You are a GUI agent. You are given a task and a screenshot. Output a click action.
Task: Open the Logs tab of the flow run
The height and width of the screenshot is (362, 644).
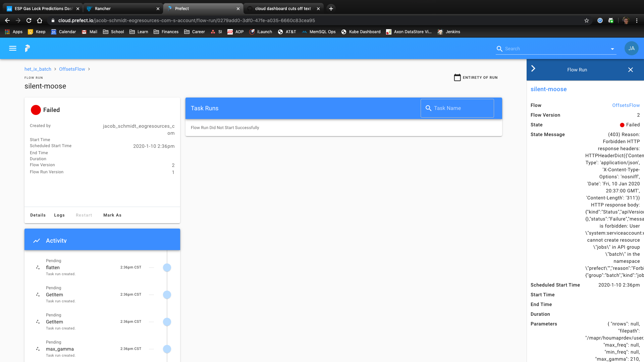click(59, 215)
